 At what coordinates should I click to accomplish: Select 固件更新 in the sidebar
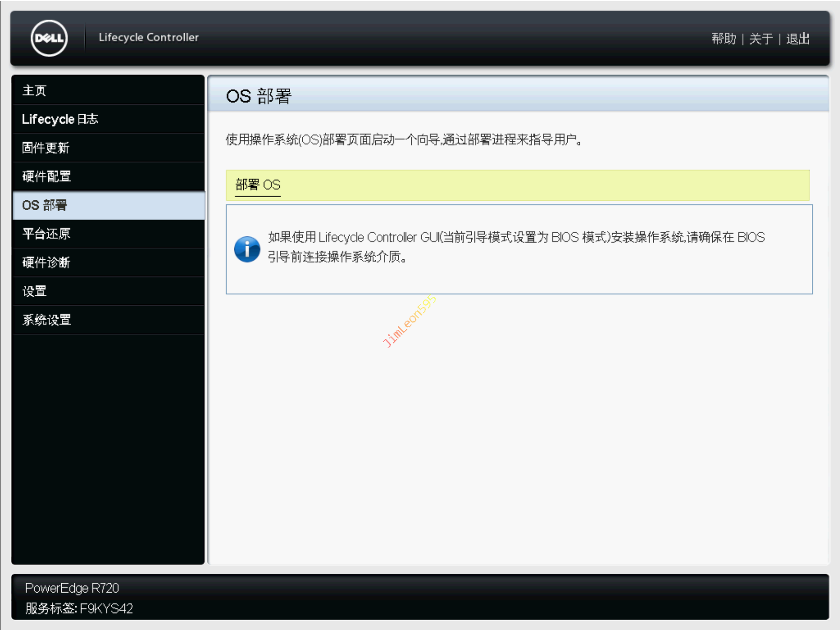point(46,148)
